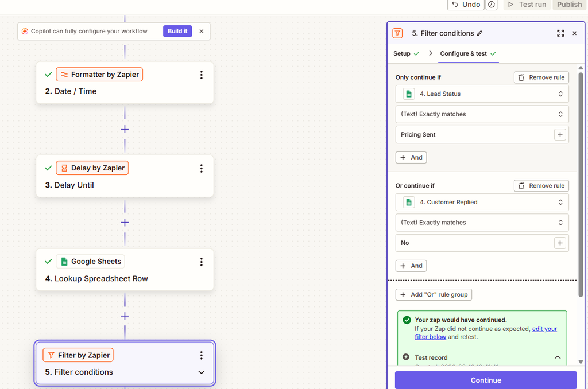Click the Copilot sparkle icon
Image resolution: width=588 pixels, height=389 pixels.
[x=25, y=31]
